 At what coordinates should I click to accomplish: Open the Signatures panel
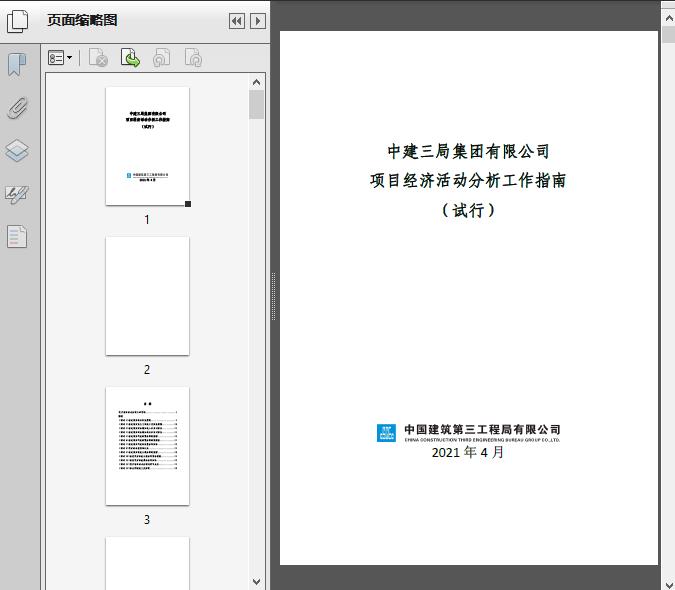[17, 194]
